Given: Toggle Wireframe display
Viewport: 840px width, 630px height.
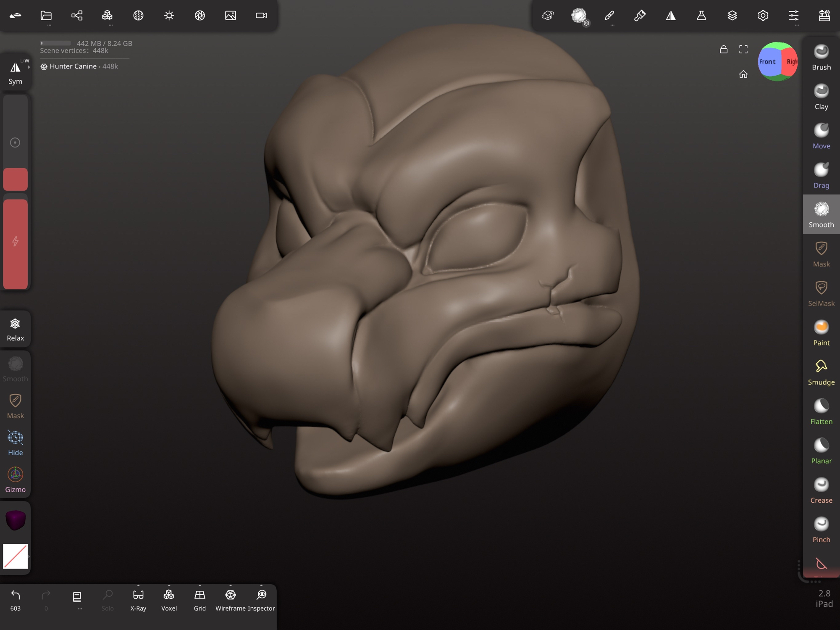Looking at the screenshot, I should pos(230,599).
